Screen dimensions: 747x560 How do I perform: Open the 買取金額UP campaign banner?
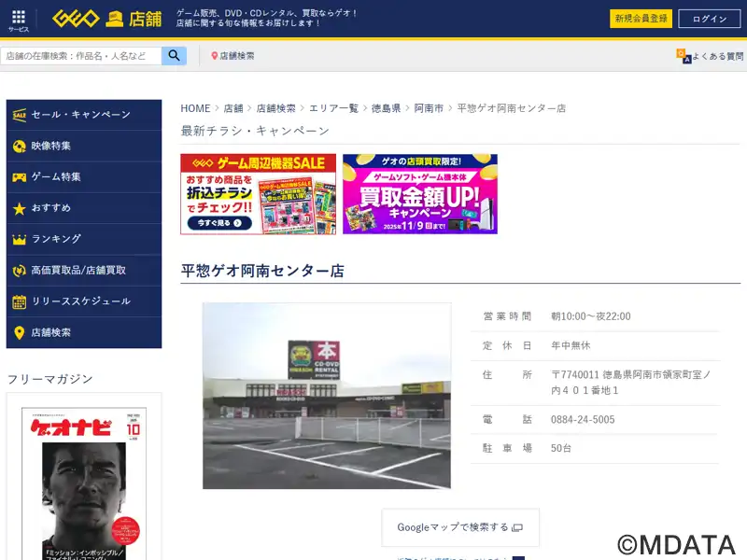419,194
